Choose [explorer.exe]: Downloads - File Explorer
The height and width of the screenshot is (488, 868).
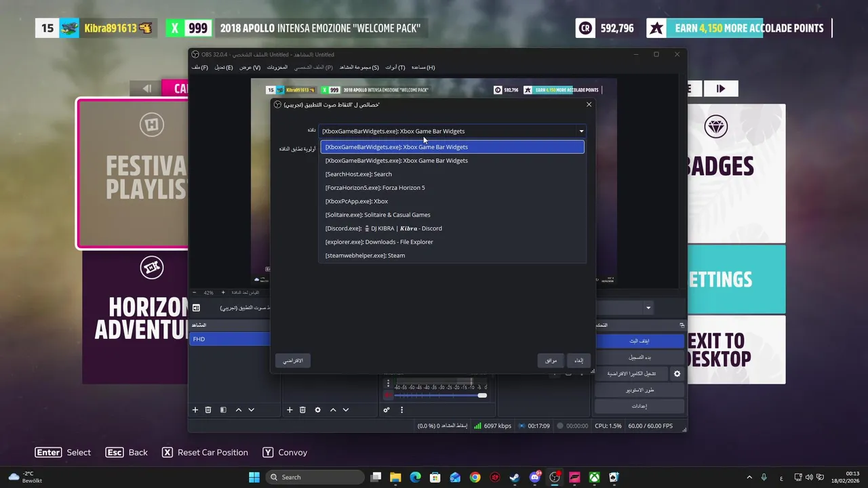pos(452,242)
